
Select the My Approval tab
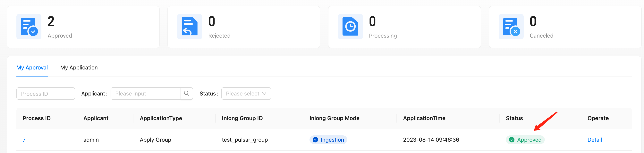(32, 68)
